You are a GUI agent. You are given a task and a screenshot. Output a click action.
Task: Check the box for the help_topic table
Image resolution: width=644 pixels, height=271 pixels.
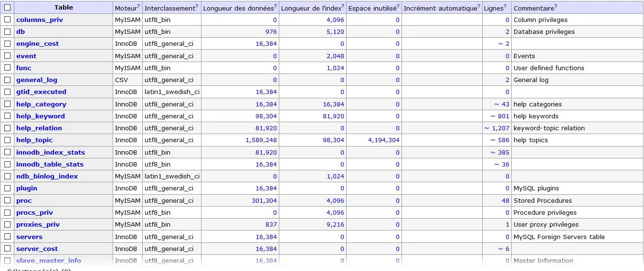[x=7, y=140]
